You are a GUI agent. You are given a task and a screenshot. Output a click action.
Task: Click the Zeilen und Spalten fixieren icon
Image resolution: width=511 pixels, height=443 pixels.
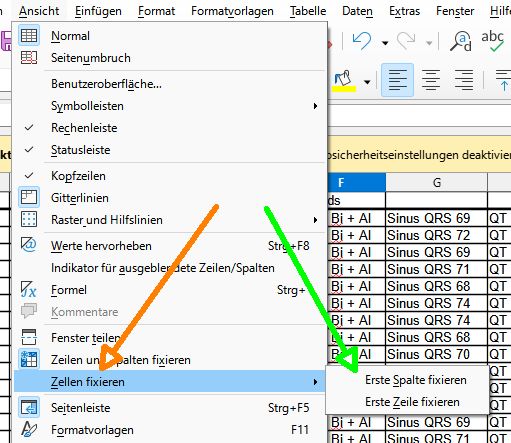pos(29,359)
